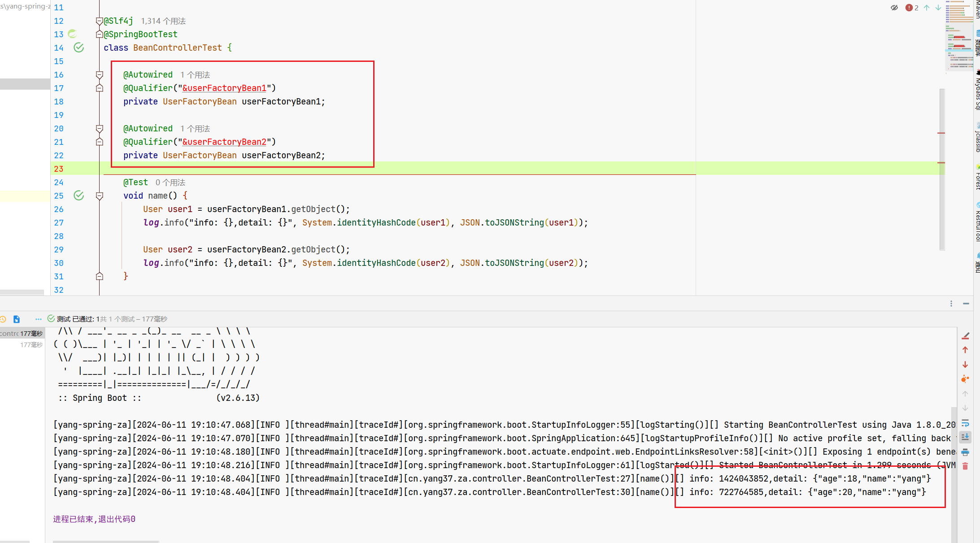Open the RestfulTool tool window

tap(977, 222)
